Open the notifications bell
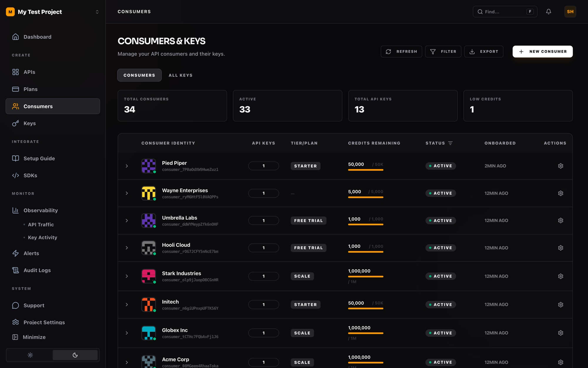Viewport: 588px width, 368px height. tap(549, 11)
